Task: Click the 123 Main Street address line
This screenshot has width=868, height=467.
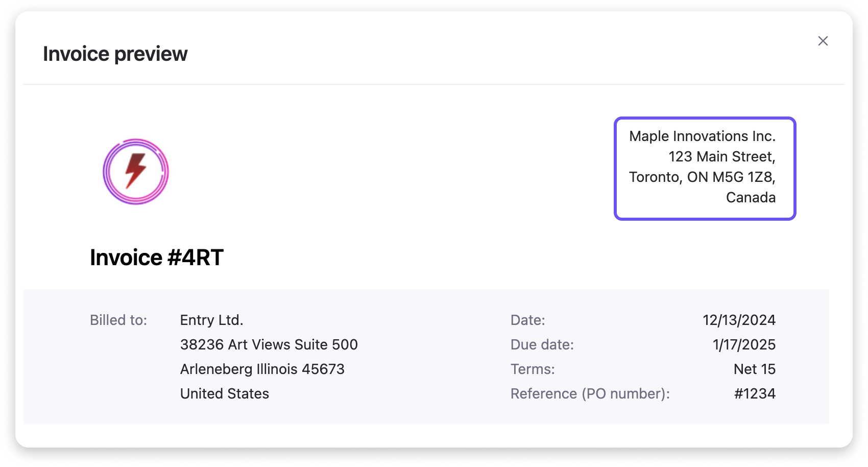Action: [721, 156]
